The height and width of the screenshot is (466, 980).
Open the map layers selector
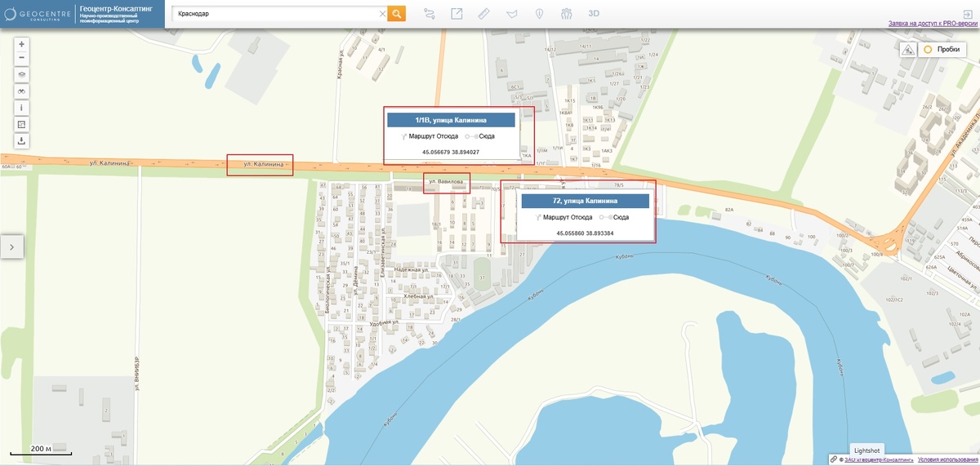click(x=22, y=74)
